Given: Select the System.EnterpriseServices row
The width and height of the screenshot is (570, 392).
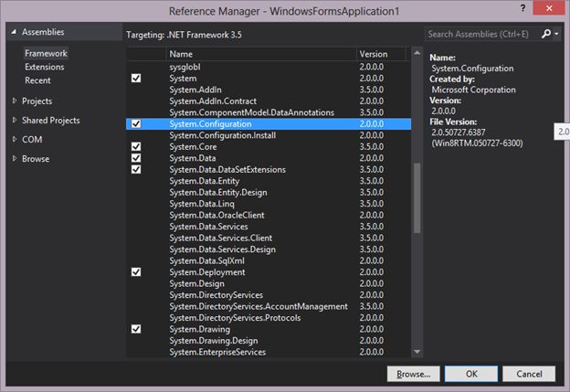Looking at the screenshot, I should (269, 352).
